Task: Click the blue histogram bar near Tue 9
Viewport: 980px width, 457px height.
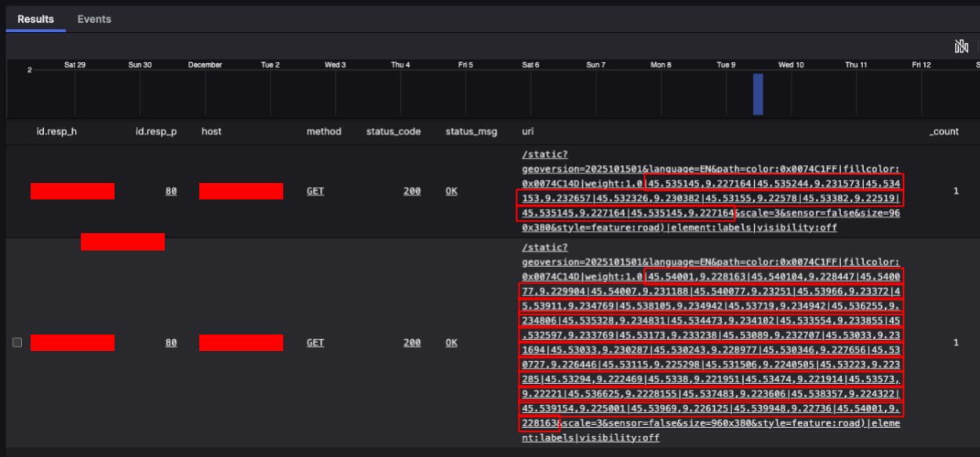Action: coord(758,94)
